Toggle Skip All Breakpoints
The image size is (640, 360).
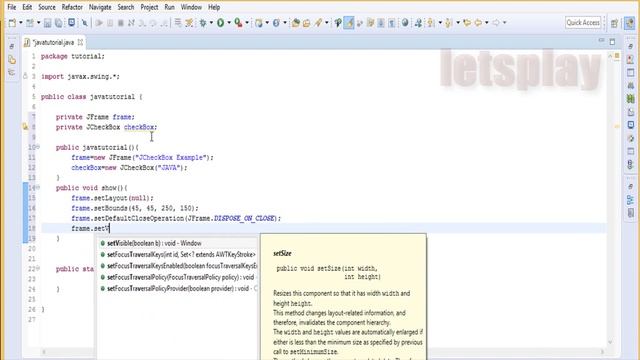84,23
